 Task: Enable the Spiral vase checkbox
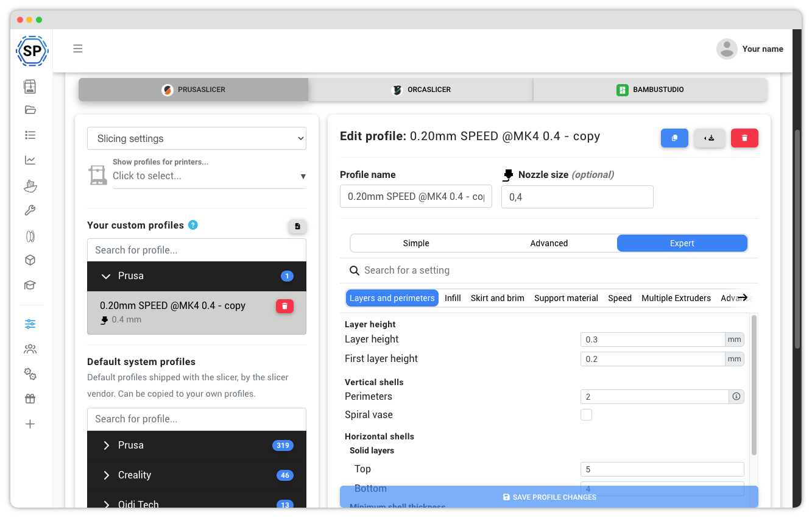586,414
